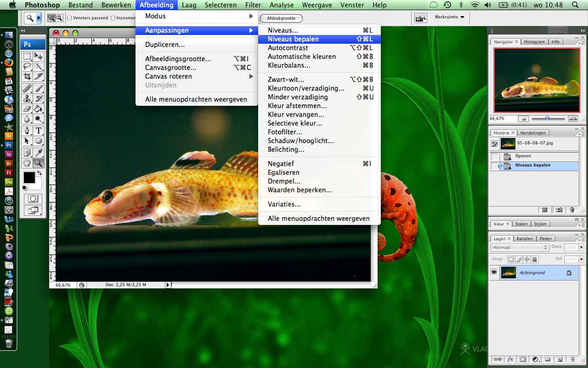Select the History Brush tool
Image resolution: width=588 pixels, height=368 pixels.
[x=39, y=98]
